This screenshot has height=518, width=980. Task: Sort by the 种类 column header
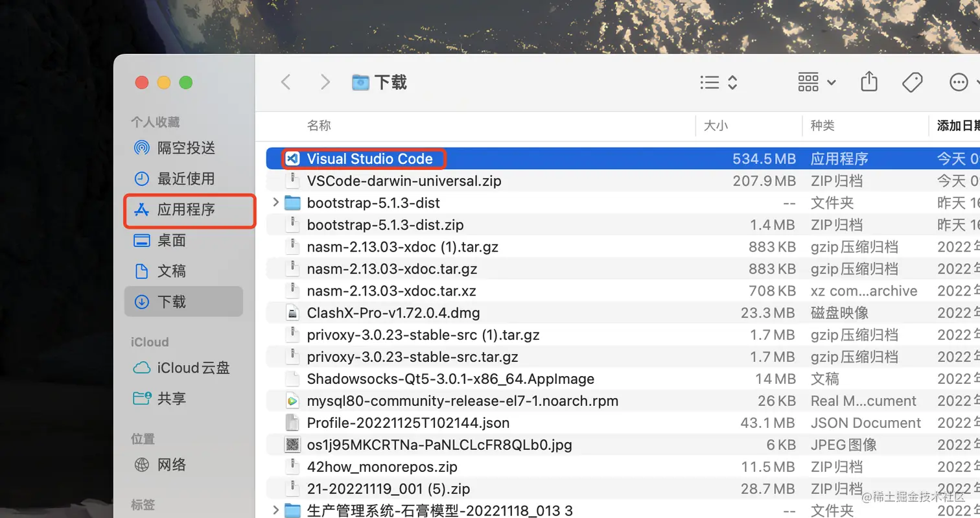(822, 126)
